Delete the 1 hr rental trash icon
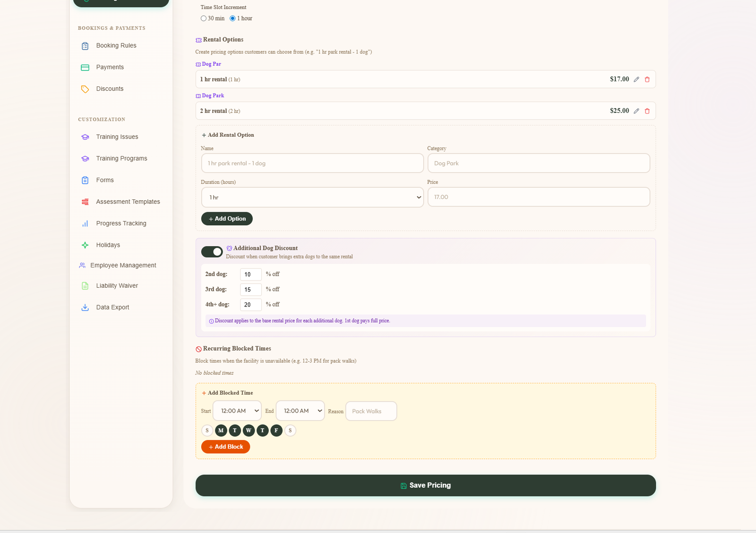 click(647, 79)
